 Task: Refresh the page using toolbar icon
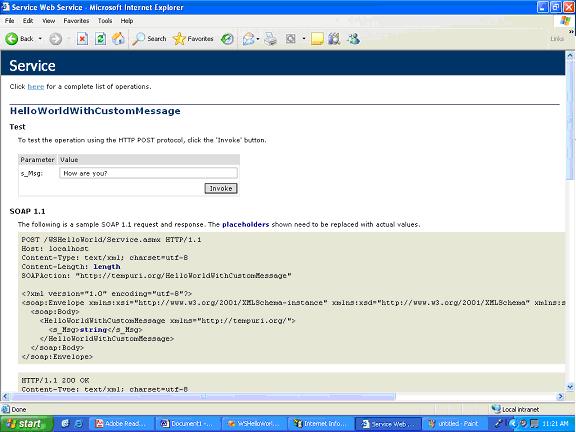click(x=100, y=39)
